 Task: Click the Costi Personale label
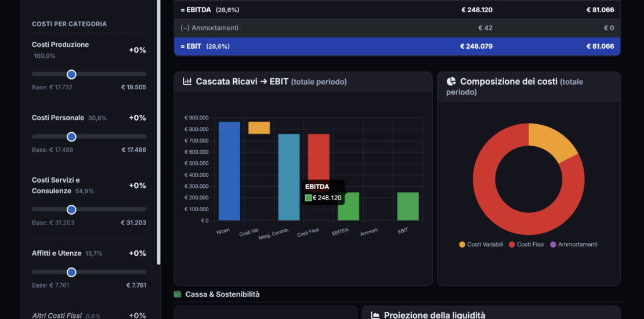pyautogui.click(x=58, y=117)
